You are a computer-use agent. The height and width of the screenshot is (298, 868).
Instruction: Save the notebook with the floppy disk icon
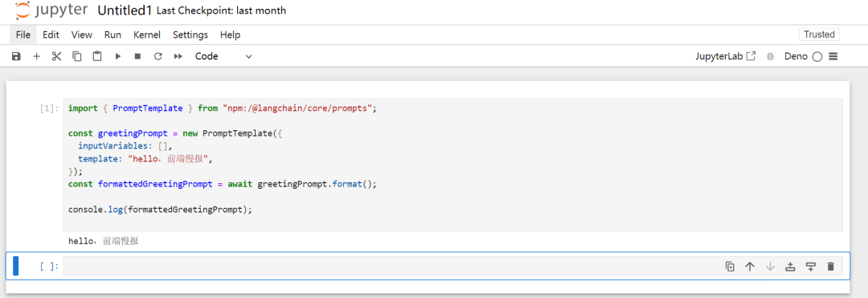pos(16,56)
